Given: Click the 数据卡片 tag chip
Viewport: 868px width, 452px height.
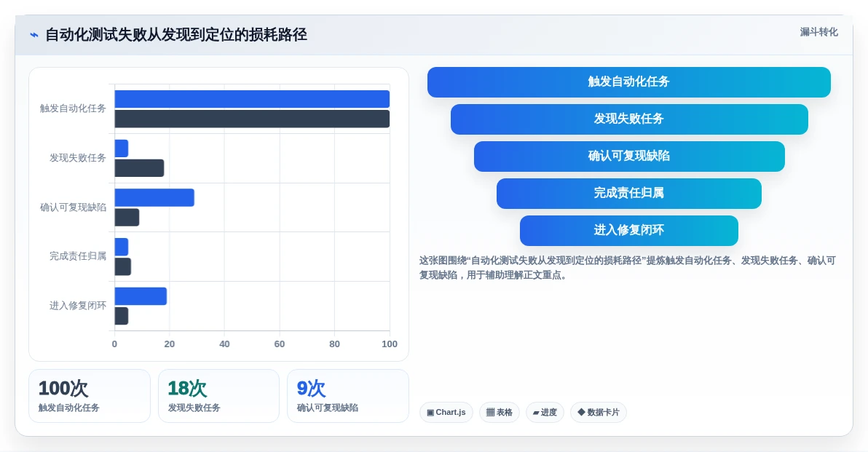Looking at the screenshot, I should click(x=599, y=412).
